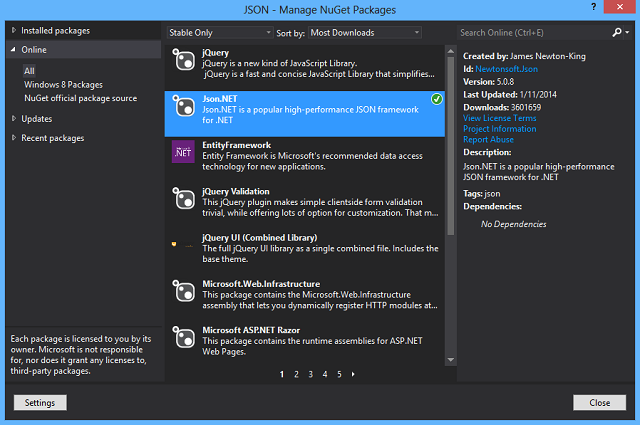The height and width of the screenshot is (425, 640).
Task: Select NuGet official package source
Action: tap(80, 98)
